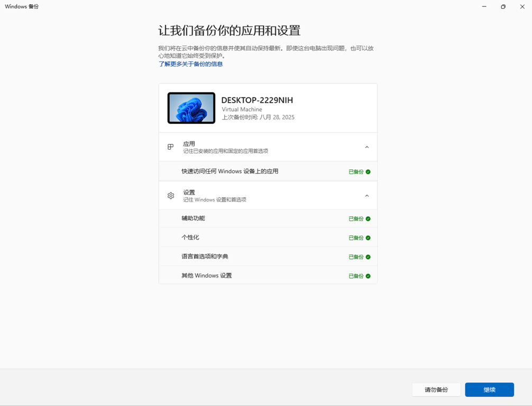Click the Virtual Machine label
The height and width of the screenshot is (406, 532).
coord(242,109)
